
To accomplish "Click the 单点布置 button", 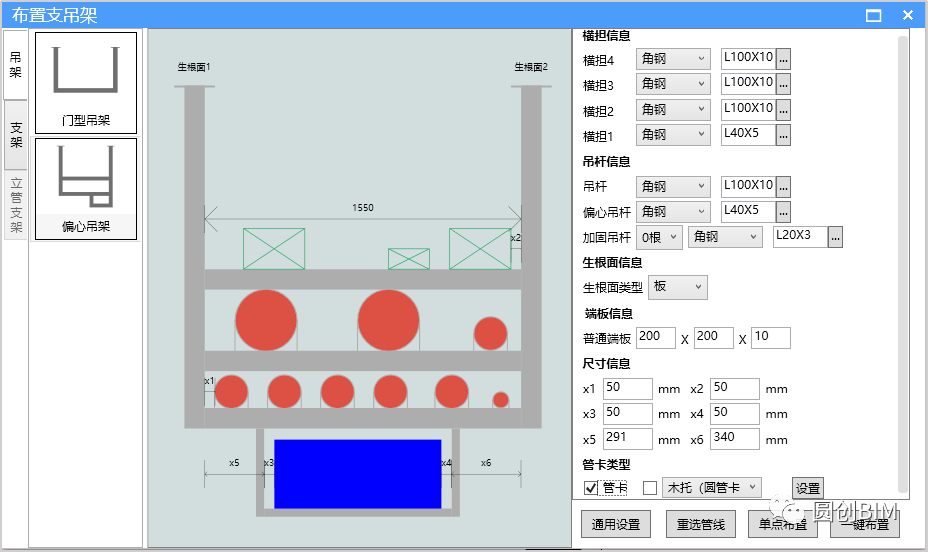I will coord(782,524).
